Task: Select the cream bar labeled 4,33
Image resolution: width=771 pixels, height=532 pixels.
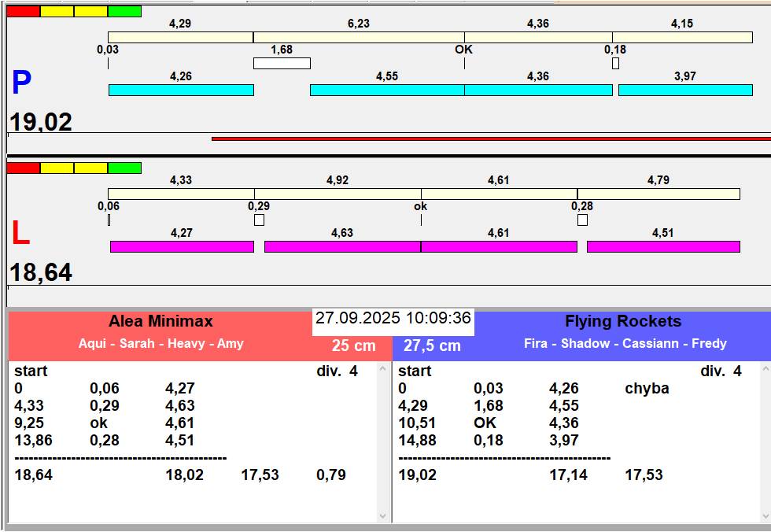Action: (182, 194)
